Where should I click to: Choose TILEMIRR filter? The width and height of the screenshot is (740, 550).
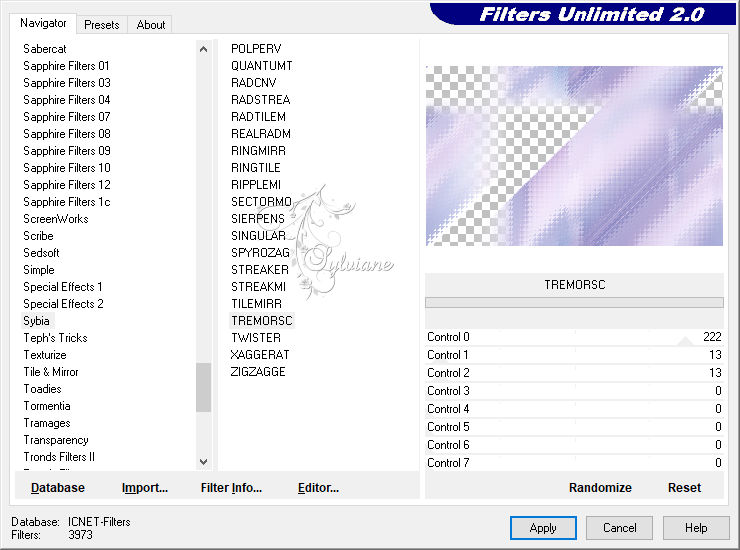pos(256,304)
